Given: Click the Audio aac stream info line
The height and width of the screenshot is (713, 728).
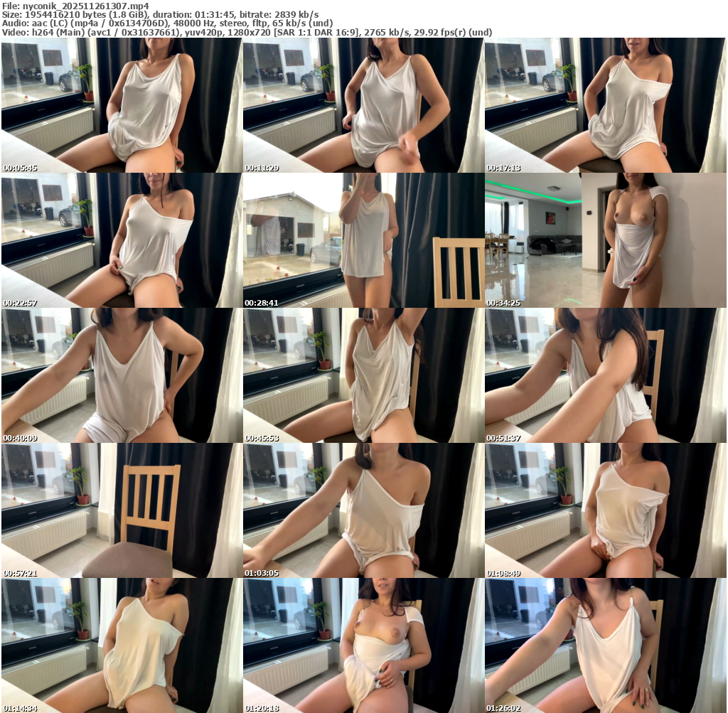Looking at the screenshot, I should [167, 23].
